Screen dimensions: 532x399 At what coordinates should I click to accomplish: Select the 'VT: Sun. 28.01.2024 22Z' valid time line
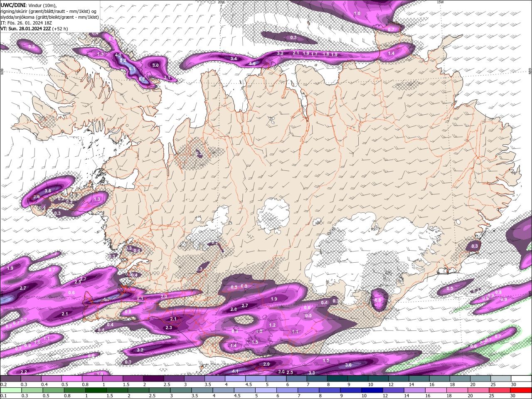25,29
